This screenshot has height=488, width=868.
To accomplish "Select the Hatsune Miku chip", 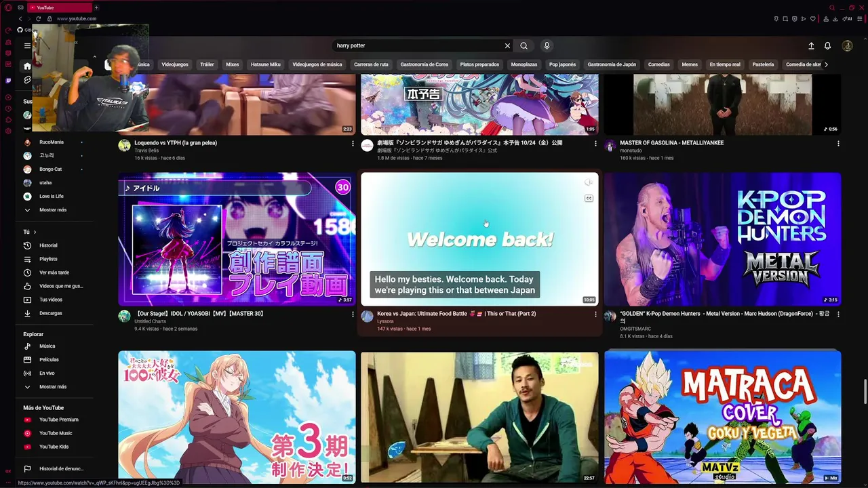I will 265,64.
